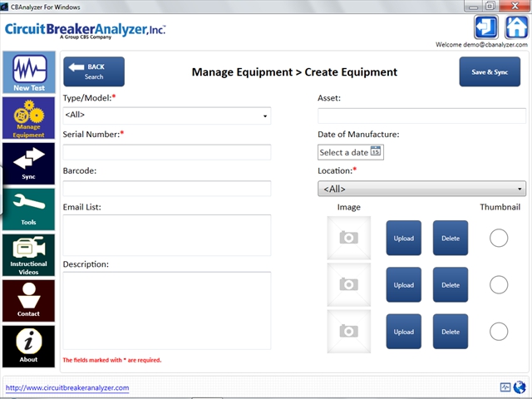Click the logout door icon in header
This screenshot has width=532, height=399.
pos(486,27)
